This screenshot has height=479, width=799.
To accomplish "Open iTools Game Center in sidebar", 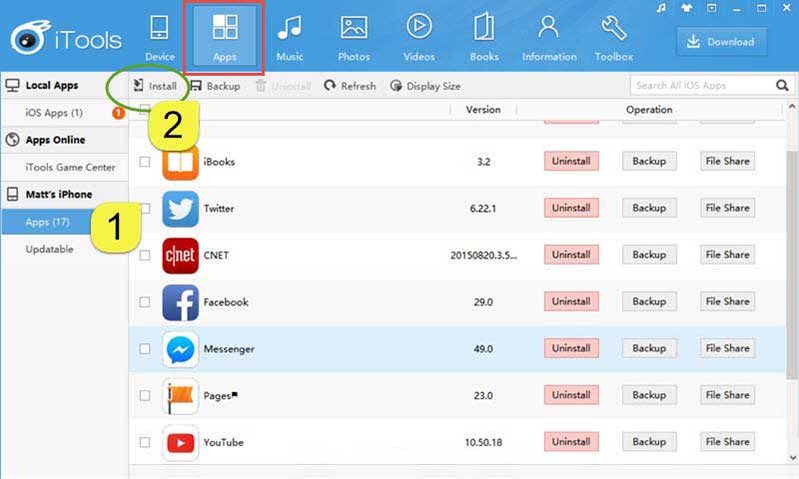I will (x=70, y=167).
